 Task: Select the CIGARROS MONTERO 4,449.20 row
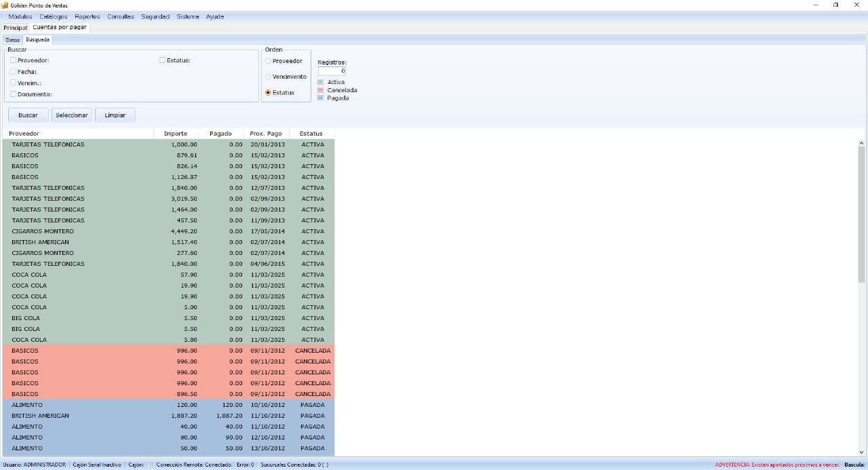pyautogui.click(x=169, y=231)
